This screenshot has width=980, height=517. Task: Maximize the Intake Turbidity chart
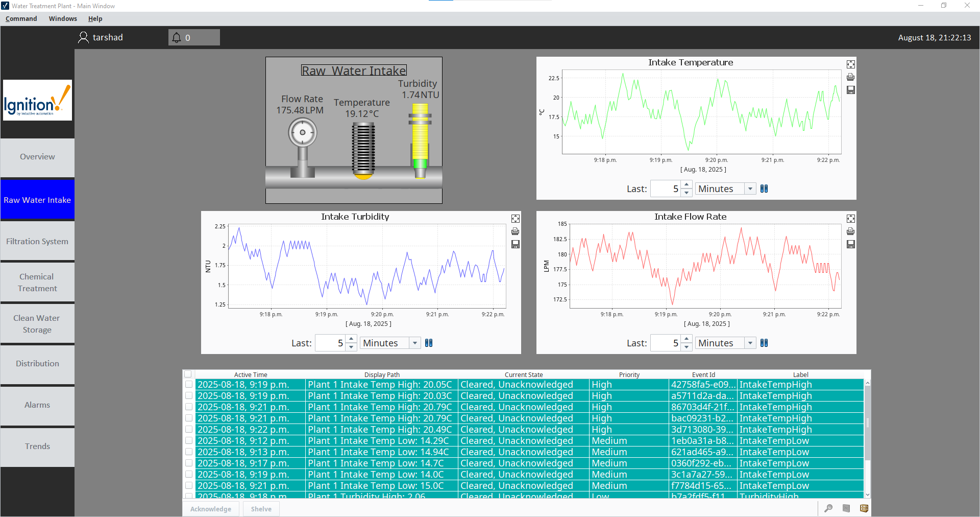[516, 219]
